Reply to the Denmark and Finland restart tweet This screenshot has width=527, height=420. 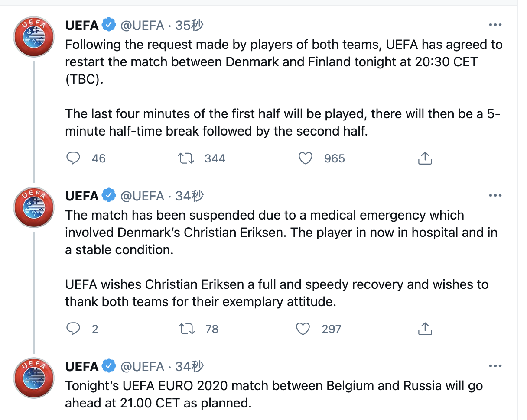coord(73,158)
